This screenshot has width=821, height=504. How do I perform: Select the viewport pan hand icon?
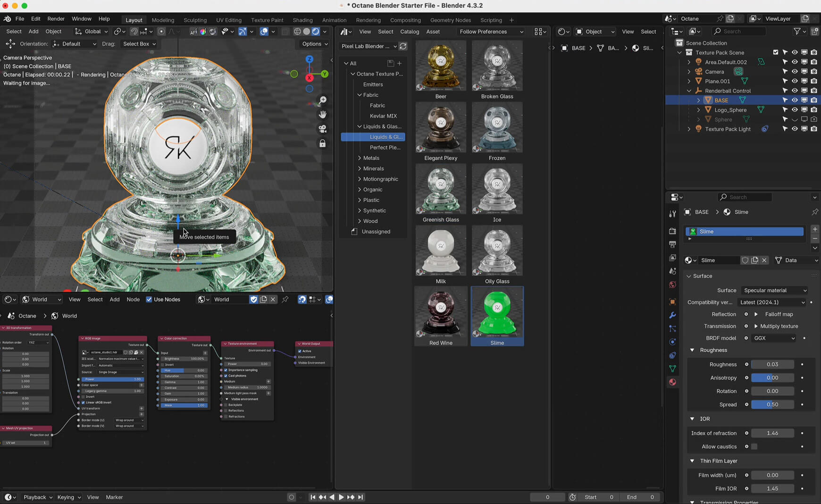[323, 115]
